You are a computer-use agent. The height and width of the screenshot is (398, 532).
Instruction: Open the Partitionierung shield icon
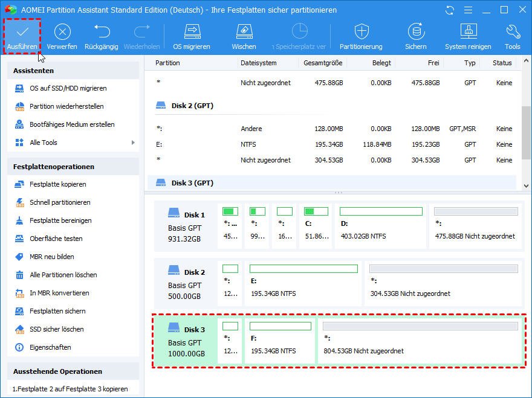(361, 32)
